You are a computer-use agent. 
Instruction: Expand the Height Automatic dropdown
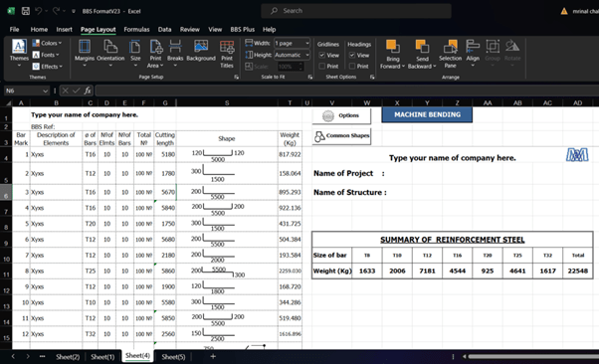point(307,55)
